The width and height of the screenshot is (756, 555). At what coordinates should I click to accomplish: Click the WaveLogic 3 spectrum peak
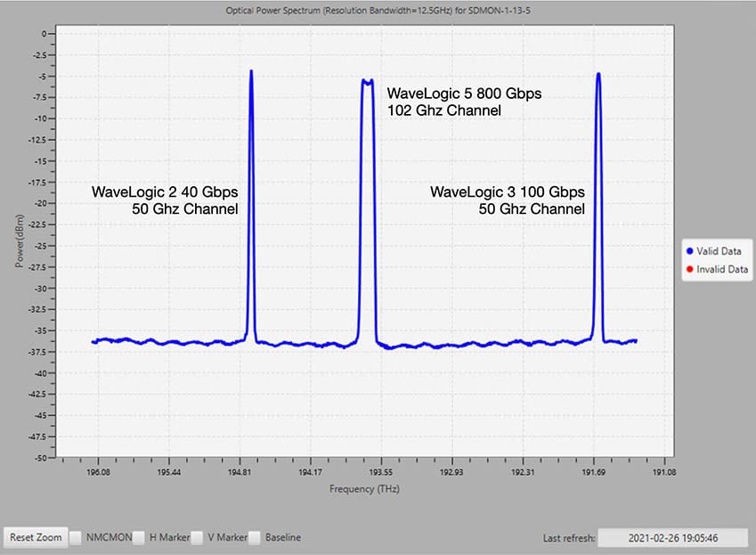598,75
